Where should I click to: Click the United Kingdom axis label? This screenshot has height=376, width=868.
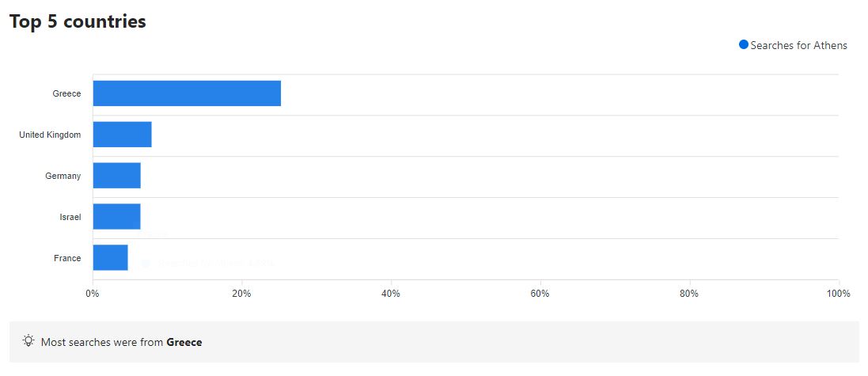(x=50, y=135)
